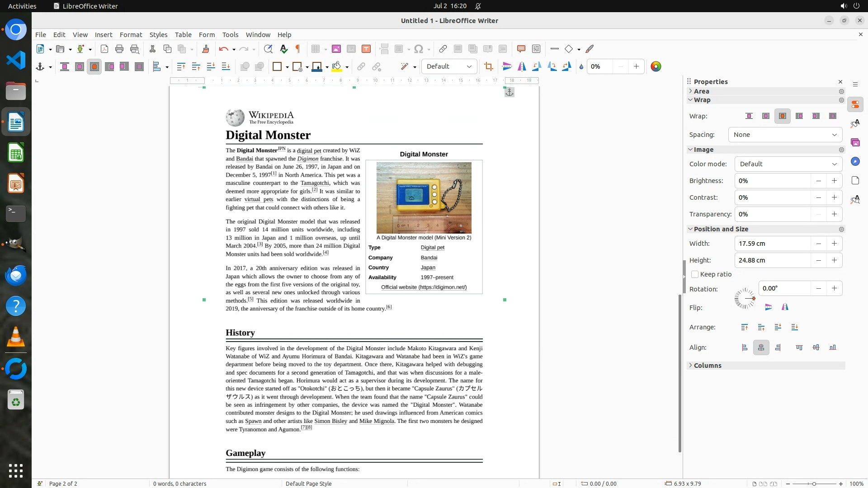Image resolution: width=868 pixels, height=488 pixels.
Task: Click the Clone Formatting paintbrush icon
Action: point(206,49)
